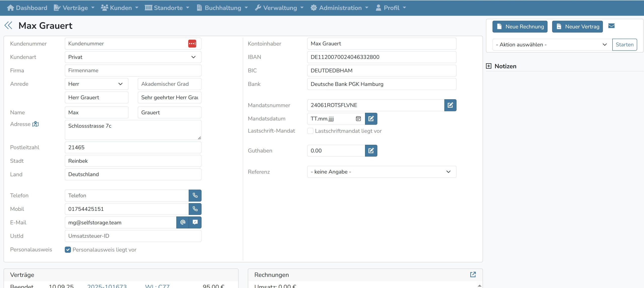This screenshot has height=288, width=644.
Task: Click the envelope icon near Neuer Vertrag
Action: [611, 26]
